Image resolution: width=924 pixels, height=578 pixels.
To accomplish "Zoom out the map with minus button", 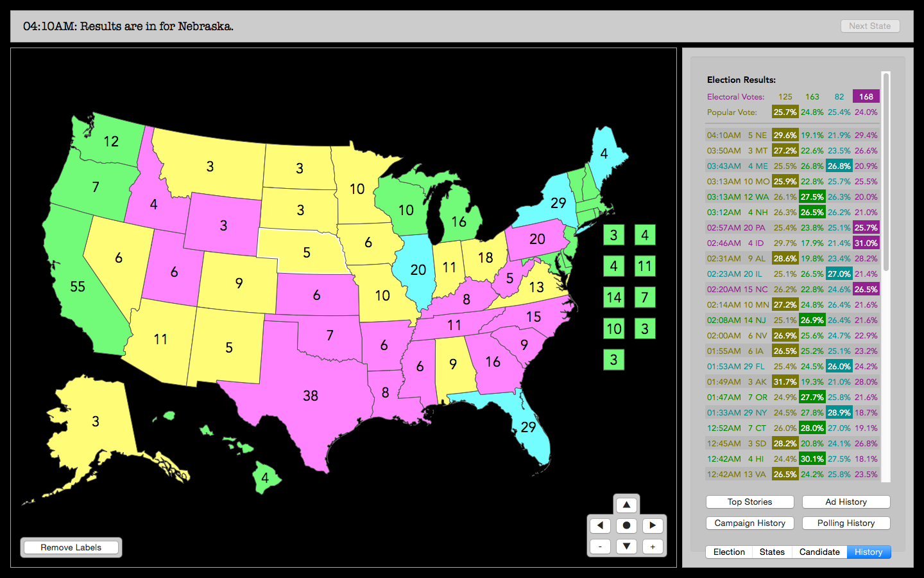I will click(600, 547).
